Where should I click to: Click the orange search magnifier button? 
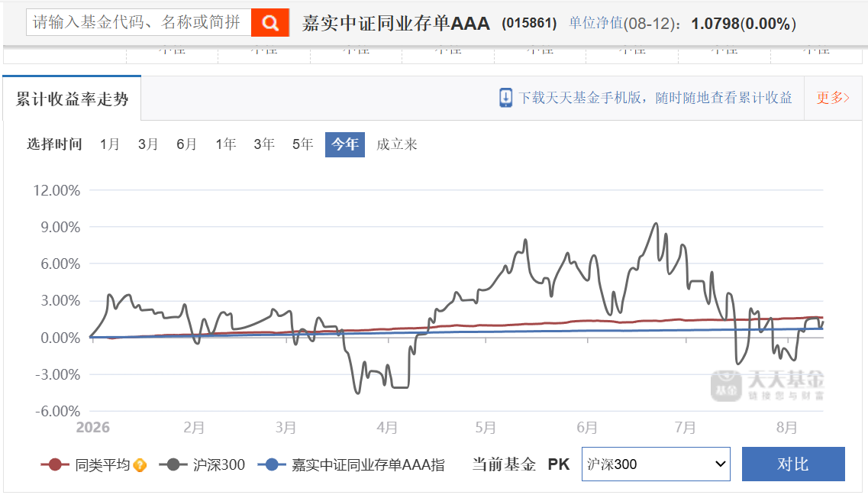[x=270, y=23]
